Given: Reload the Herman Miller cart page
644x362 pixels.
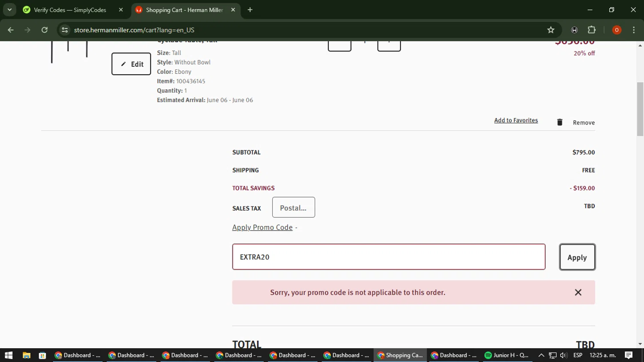Looking at the screenshot, I should pos(45,30).
